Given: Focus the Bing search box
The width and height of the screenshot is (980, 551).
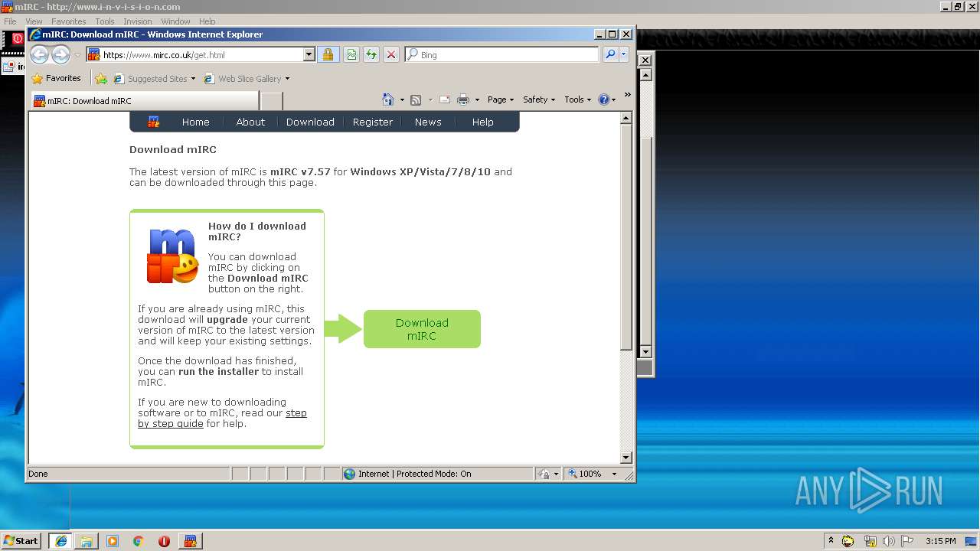Looking at the screenshot, I should point(508,55).
